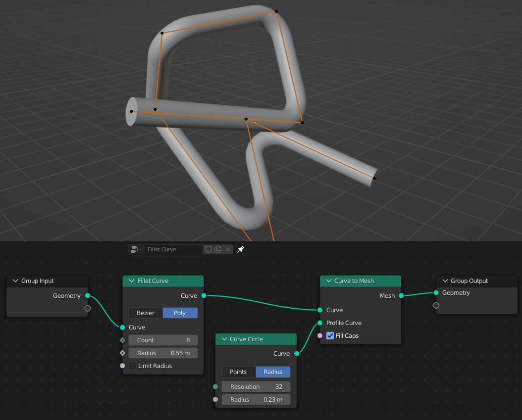Click the duplicate node group icon
Viewport: 522px width, 420px height.
[217, 249]
